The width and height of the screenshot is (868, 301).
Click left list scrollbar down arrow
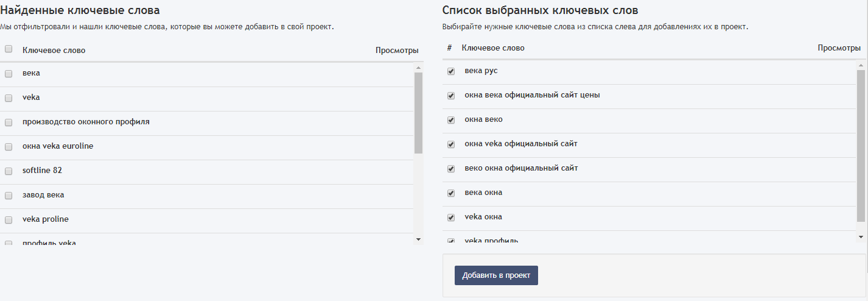[x=418, y=239]
